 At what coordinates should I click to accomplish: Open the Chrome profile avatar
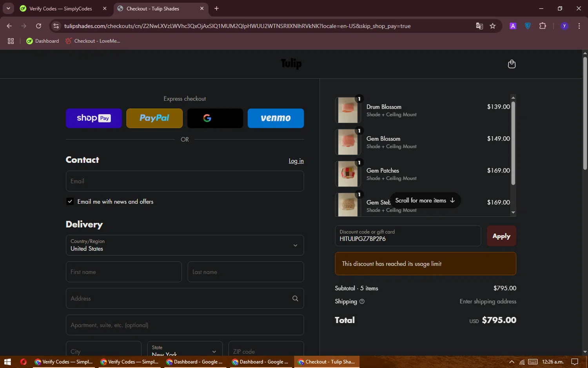[x=564, y=26]
